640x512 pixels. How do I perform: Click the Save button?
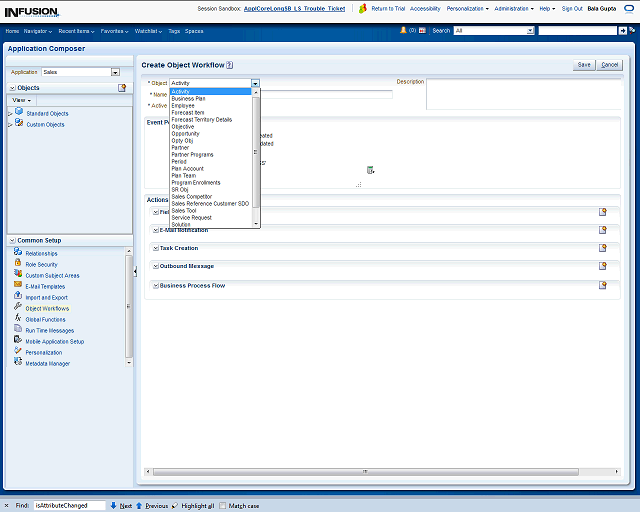584,64
